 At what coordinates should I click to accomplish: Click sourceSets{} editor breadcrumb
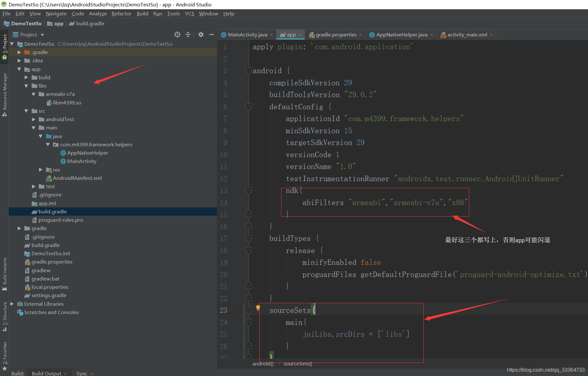(x=298, y=364)
